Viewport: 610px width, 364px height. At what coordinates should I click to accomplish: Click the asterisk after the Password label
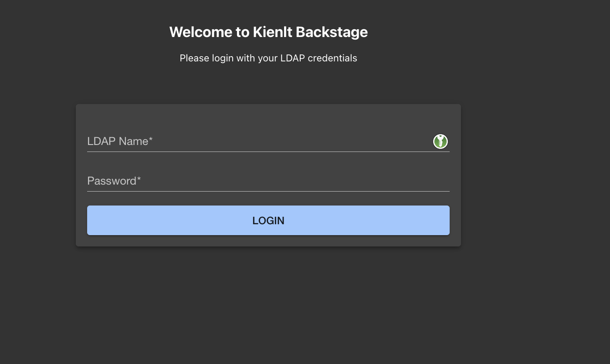click(x=139, y=180)
